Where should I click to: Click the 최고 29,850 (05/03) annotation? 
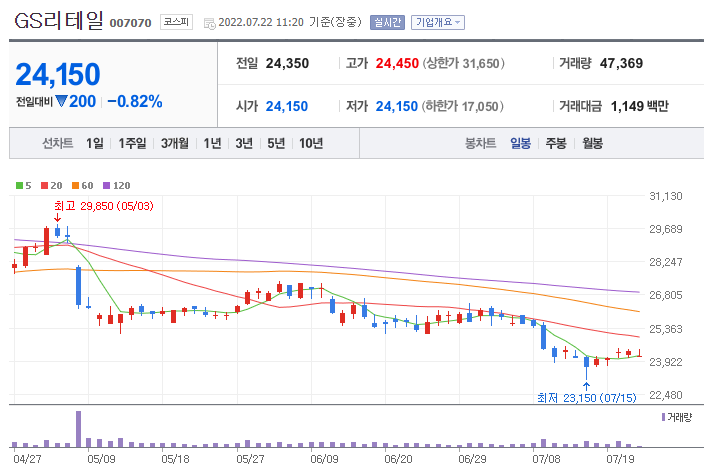coord(104,206)
